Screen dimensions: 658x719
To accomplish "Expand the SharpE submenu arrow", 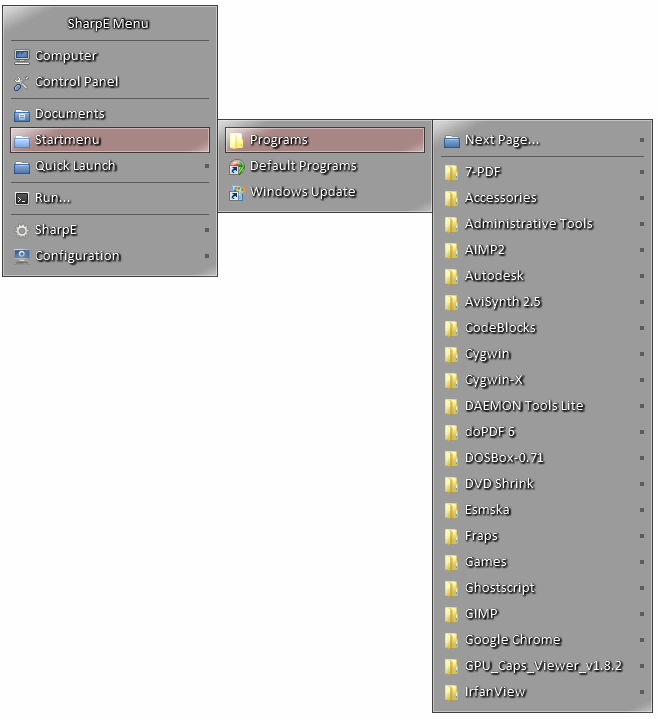I will (207, 230).
